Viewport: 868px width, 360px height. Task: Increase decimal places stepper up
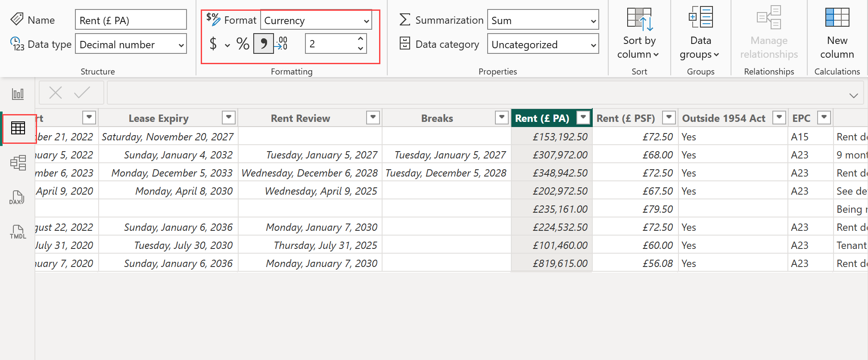point(361,39)
